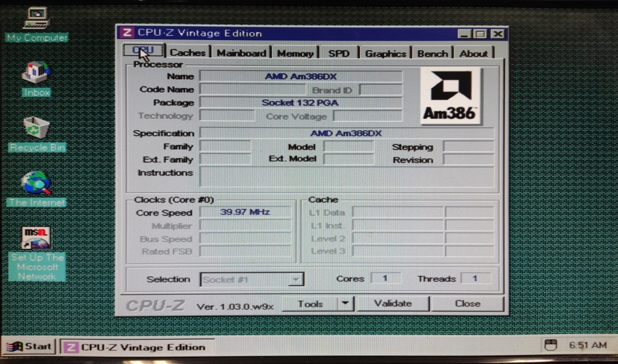
Task: Click the Tools button
Action: (311, 304)
